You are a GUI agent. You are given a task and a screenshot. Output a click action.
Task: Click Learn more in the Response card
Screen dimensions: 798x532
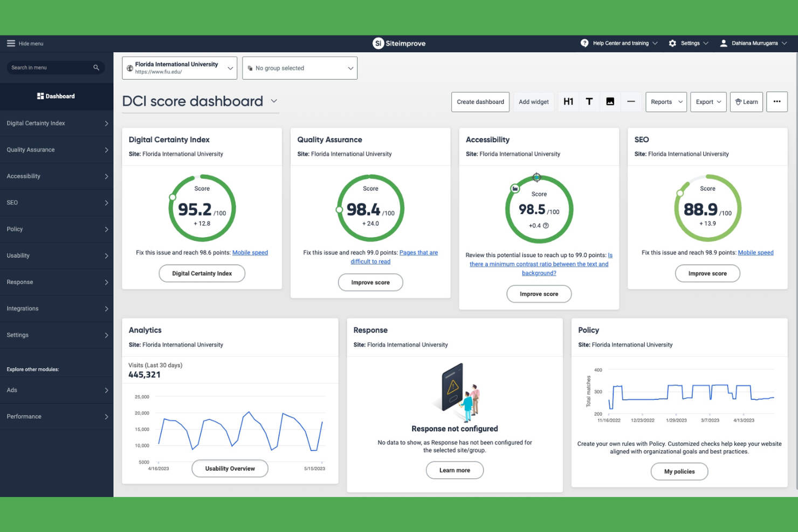pyautogui.click(x=455, y=470)
